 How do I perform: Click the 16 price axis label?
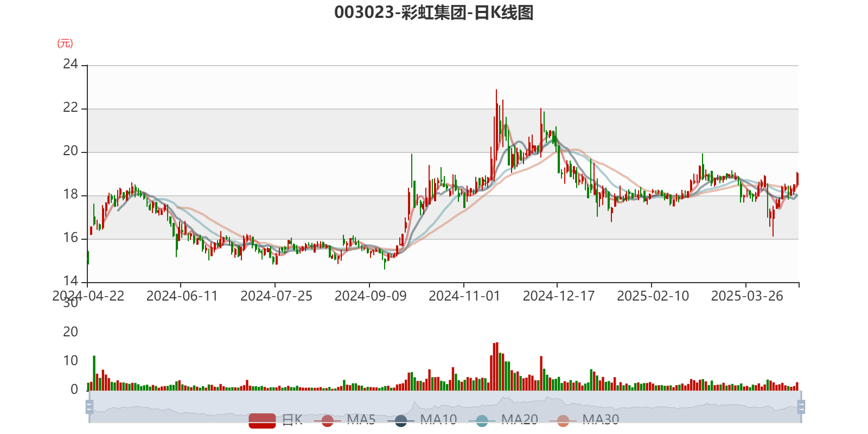pos(71,238)
